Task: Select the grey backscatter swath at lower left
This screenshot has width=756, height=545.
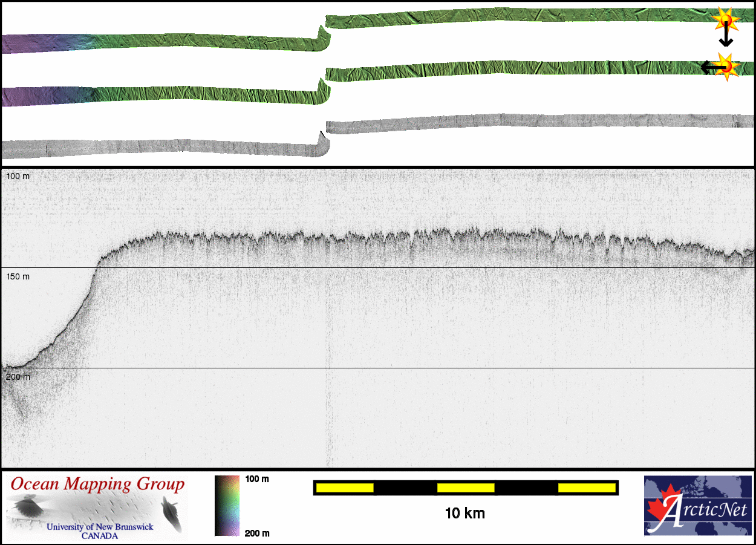Action: [157, 147]
